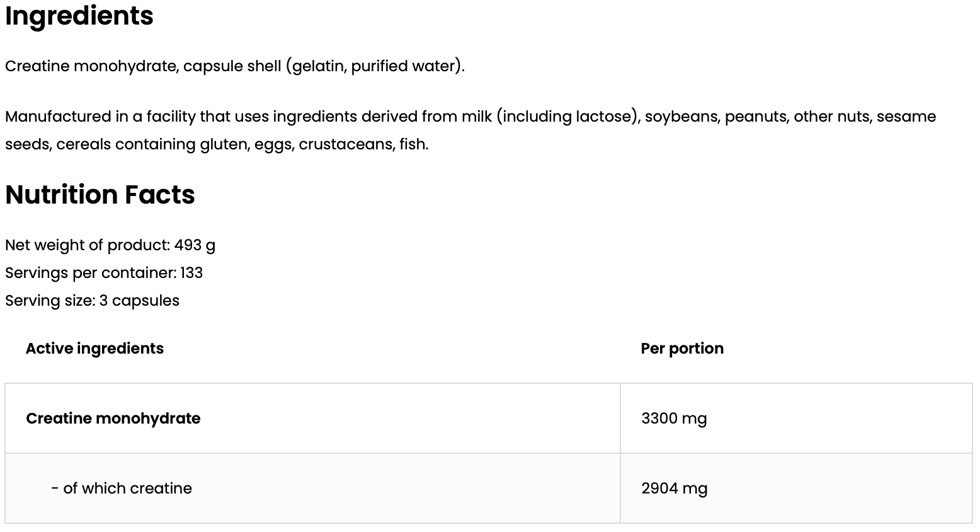This screenshot has width=980, height=532.
Task: Click the Per portion column header
Action: tap(682, 349)
